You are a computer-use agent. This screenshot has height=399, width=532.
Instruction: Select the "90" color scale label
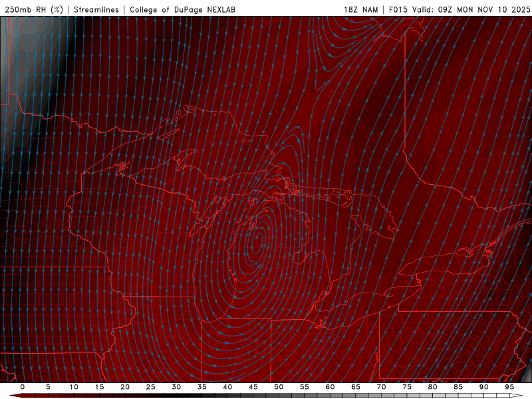click(x=484, y=387)
